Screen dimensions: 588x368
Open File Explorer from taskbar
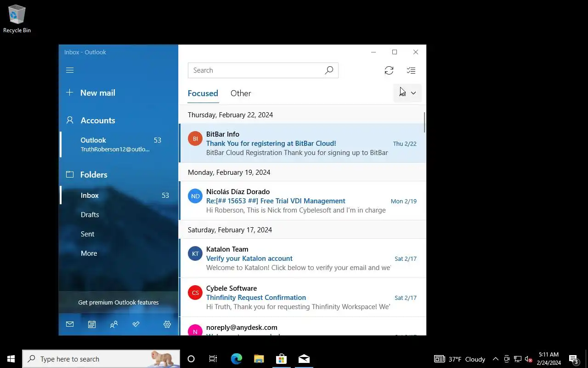click(259, 359)
